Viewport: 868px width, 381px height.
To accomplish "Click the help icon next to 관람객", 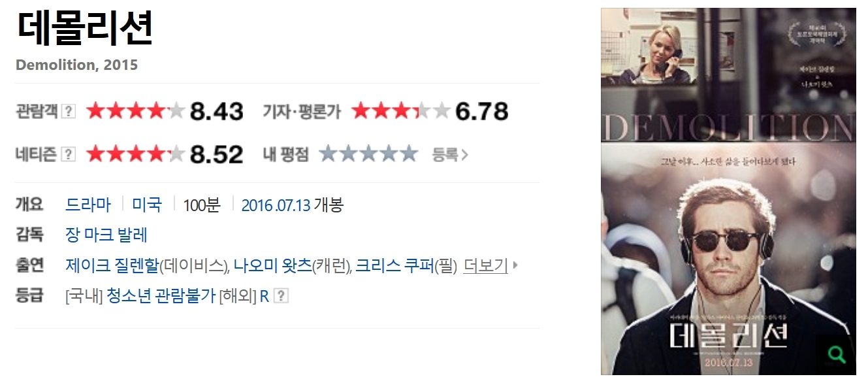I will (69, 112).
